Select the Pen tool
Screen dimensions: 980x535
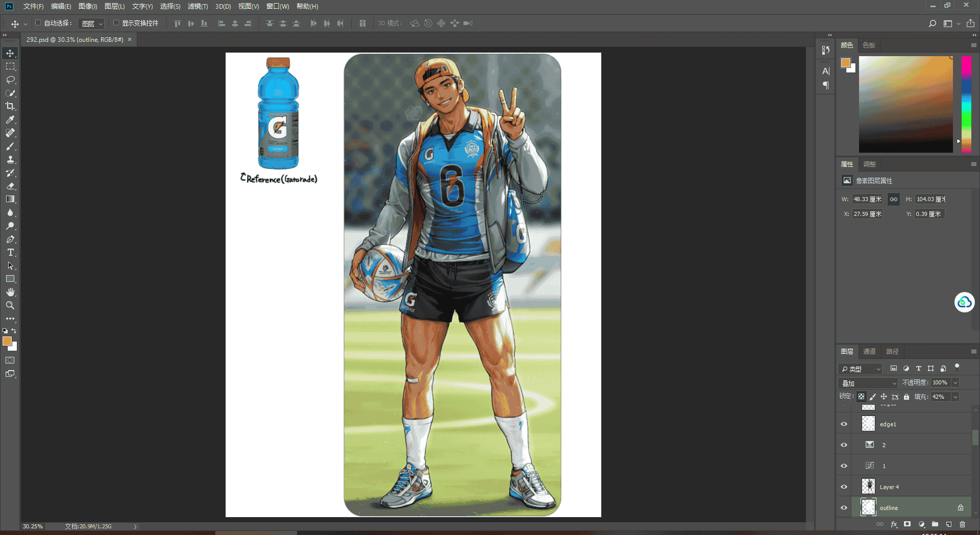[x=10, y=239]
